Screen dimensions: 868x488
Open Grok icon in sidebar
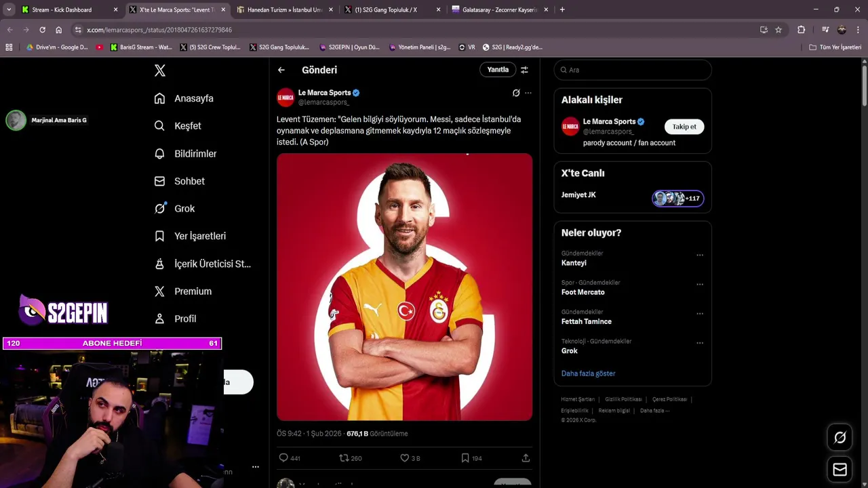point(159,209)
